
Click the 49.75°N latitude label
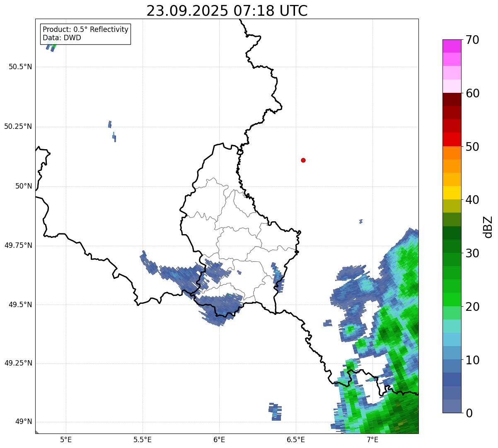pyautogui.click(x=18, y=245)
